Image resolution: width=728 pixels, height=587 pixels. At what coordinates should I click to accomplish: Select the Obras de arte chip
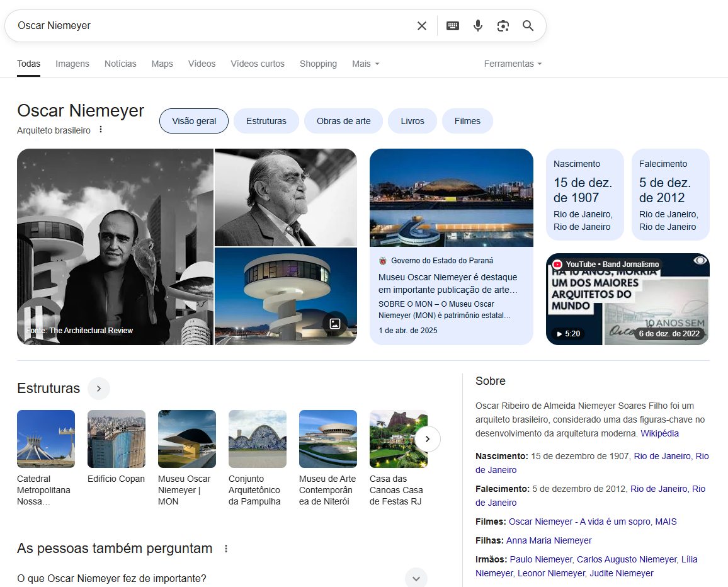coord(344,121)
